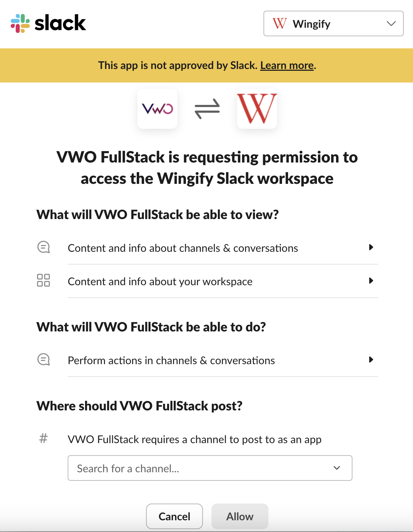Viewport: 413px width, 532px height.
Task: Click the VWO app logo icon
Action: pos(157,109)
